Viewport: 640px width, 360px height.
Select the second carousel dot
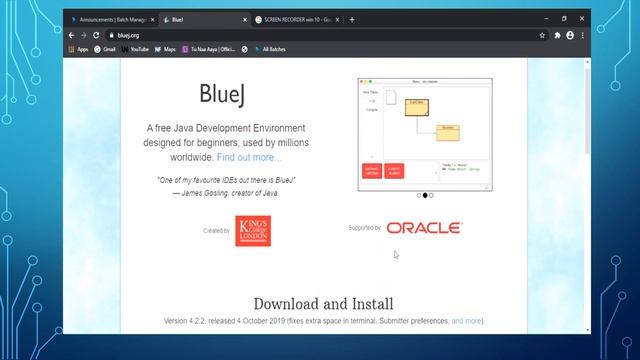pyautogui.click(x=425, y=196)
